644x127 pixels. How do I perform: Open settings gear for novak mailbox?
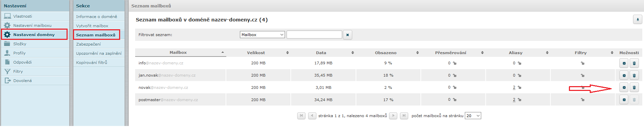(624, 88)
